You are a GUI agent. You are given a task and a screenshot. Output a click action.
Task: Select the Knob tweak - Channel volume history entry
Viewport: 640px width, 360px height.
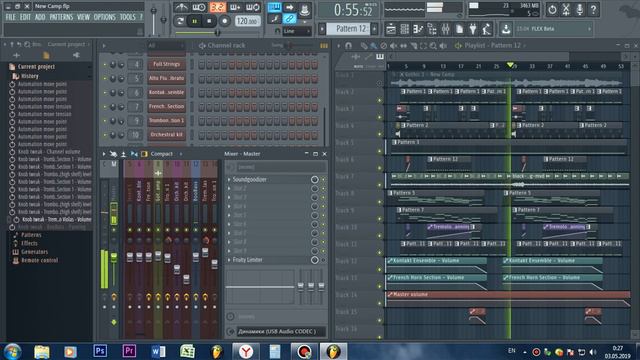point(49,151)
